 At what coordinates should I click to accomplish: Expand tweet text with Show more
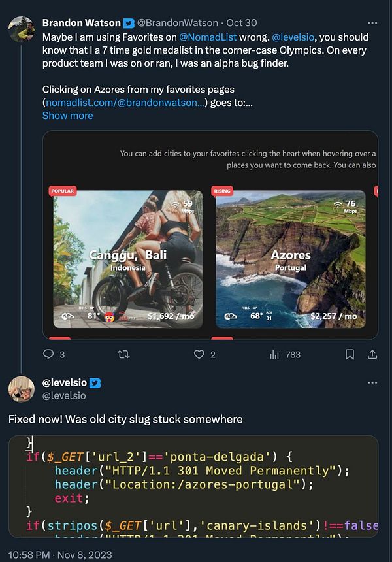[67, 116]
